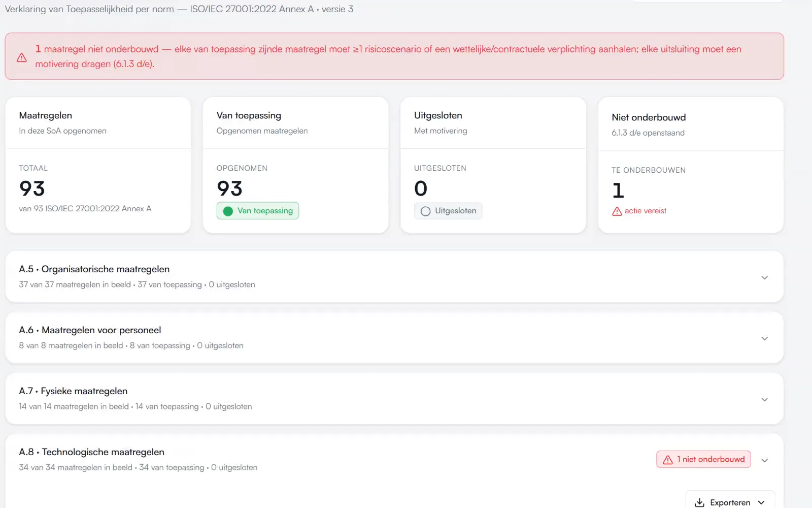The height and width of the screenshot is (508, 812).
Task: Click the 'actie vereist' link
Action: (x=645, y=211)
